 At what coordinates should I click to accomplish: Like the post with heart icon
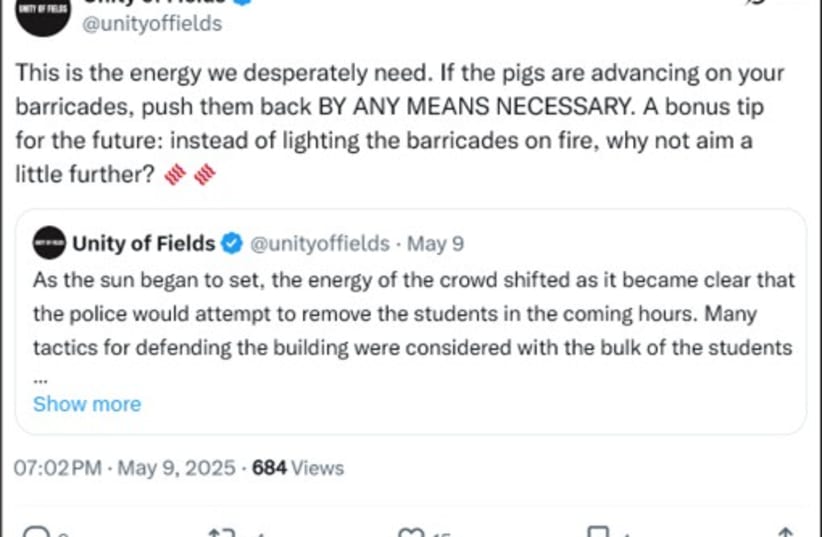412,532
